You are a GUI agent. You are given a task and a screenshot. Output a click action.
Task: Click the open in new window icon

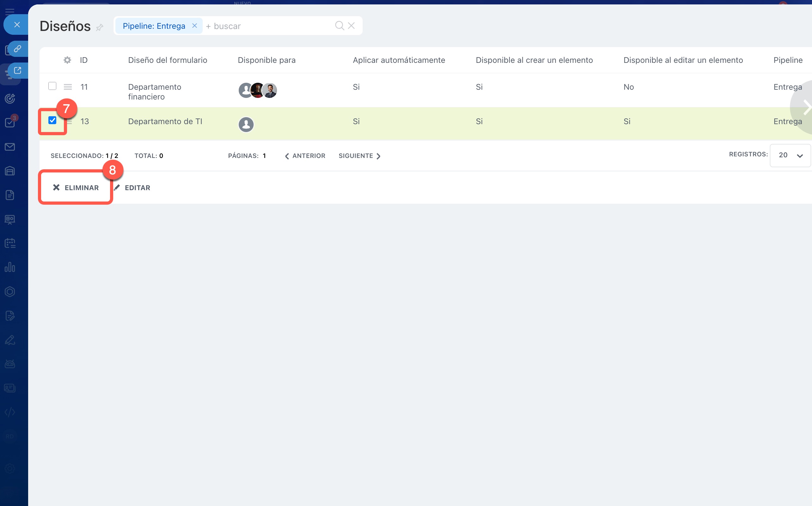(17, 70)
